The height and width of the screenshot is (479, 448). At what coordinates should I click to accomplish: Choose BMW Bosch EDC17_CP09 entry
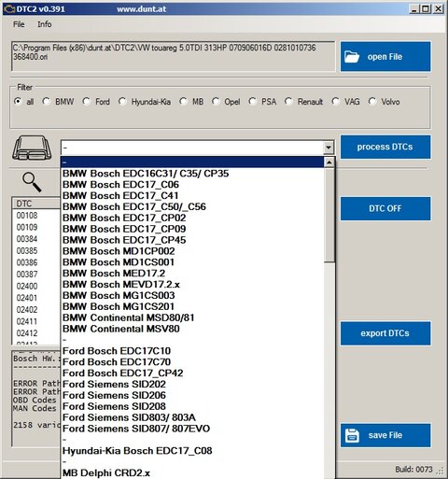coord(192,229)
